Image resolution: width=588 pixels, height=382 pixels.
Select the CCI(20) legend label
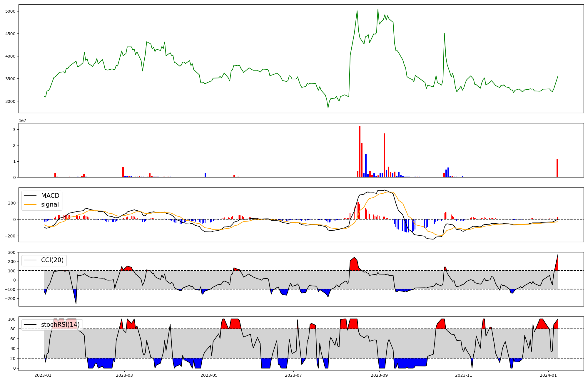coord(52,260)
